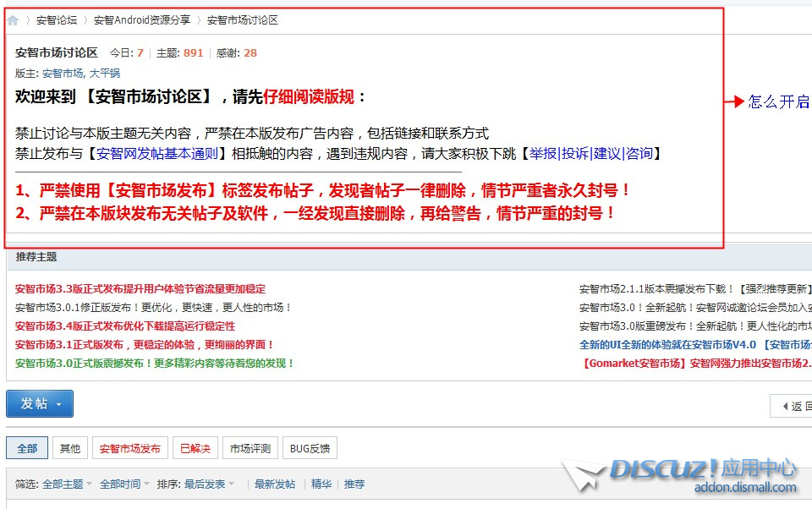The height and width of the screenshot is (509, 812).
Task: Switch to the 其他 category tab
Action: 70,448
